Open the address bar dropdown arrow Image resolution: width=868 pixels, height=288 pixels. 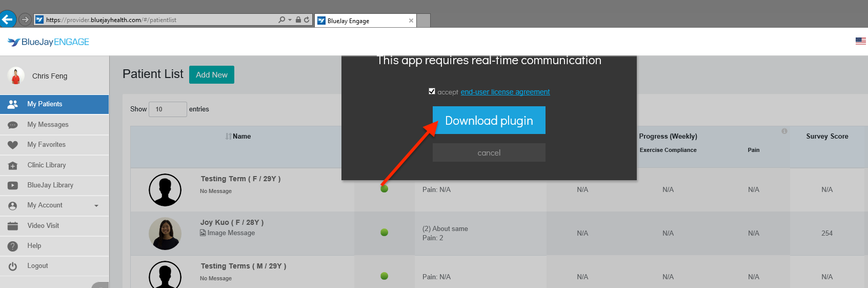(290, 20)
